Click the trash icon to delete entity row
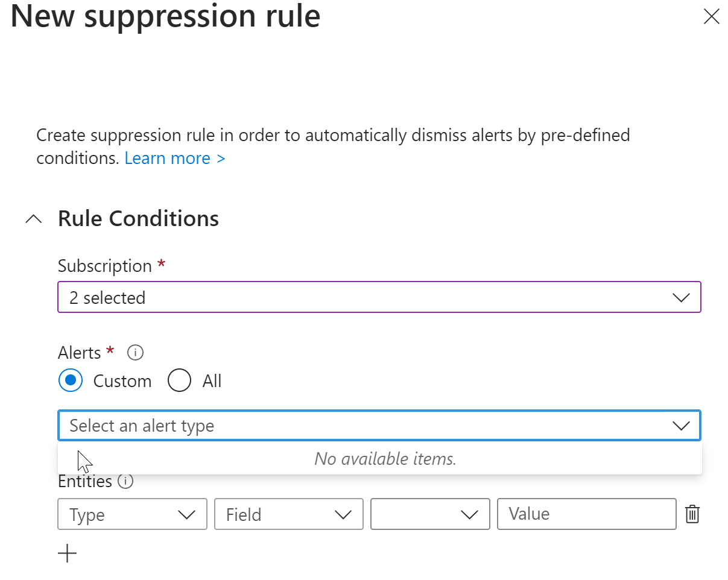Viewport: 728px width, 580px height. coord(692,514)
